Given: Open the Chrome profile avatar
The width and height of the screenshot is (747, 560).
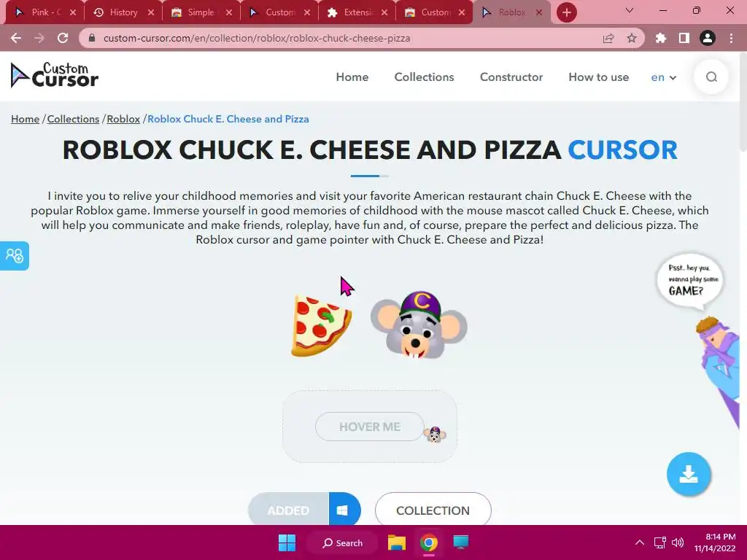Looking at the screenshot, I should coord(708,38).
